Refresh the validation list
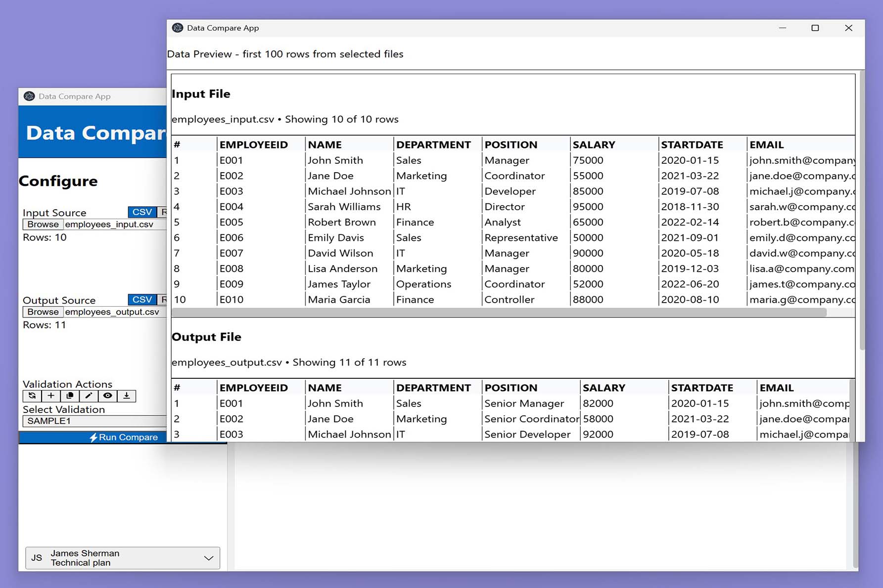 pos(32,396)
